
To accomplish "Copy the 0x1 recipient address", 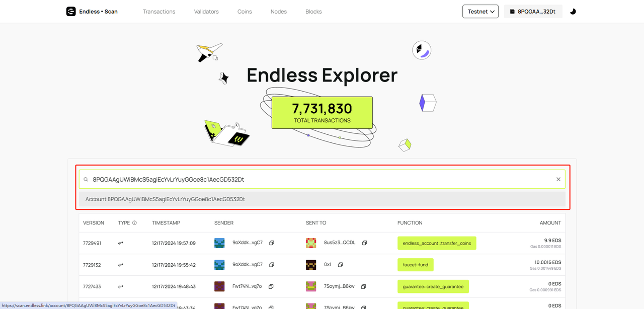I will [340, 265].
